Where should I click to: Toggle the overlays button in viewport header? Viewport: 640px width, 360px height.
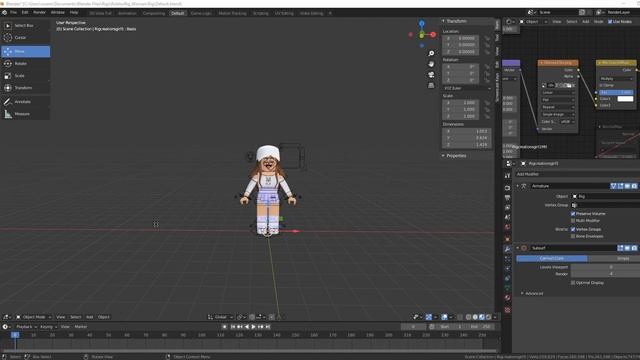[444, 317]
